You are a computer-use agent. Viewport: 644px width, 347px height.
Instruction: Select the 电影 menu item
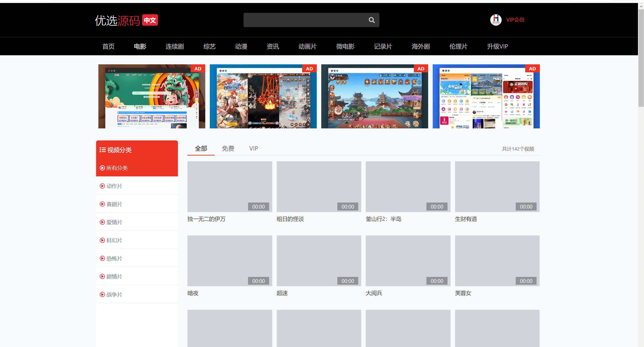[140, 46]
